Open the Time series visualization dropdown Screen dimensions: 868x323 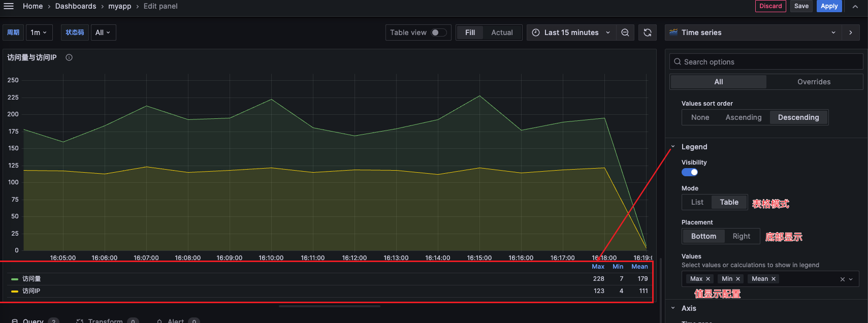tap(753, 33)
